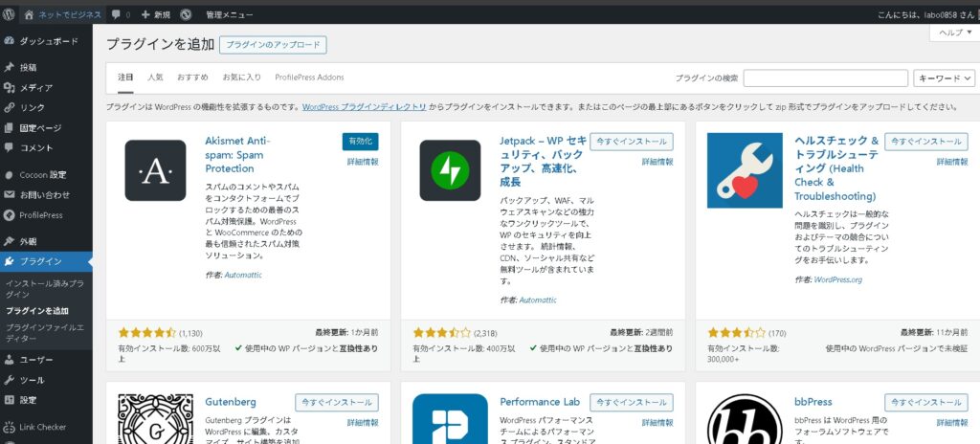Focus the プラグインの検索 search field
Screen dimensions: 980x444
tap(826, 78)
